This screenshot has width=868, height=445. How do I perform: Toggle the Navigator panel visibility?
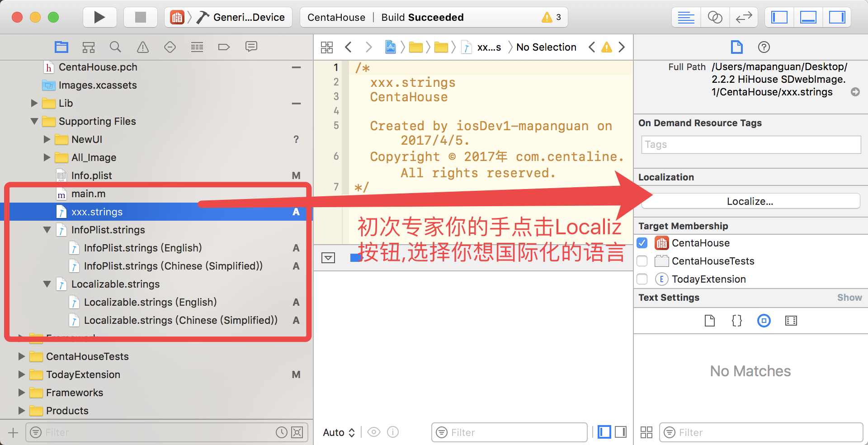point(779,18)
